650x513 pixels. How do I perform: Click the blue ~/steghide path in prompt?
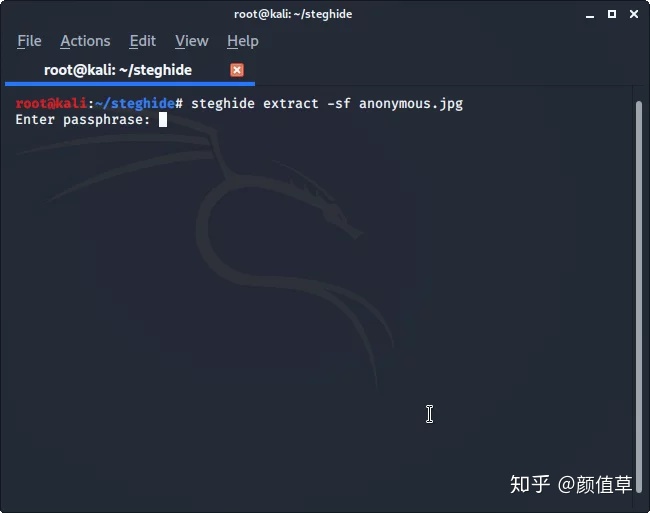[135, 103]
